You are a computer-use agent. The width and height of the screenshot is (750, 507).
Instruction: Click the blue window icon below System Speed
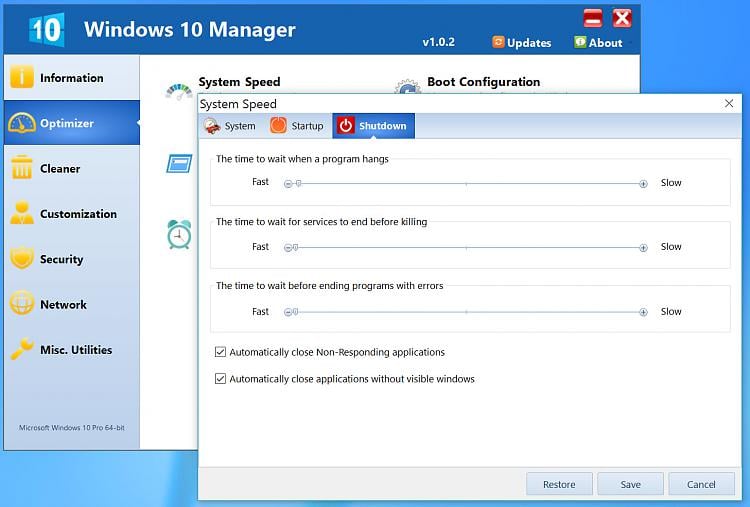pos(179,164)
